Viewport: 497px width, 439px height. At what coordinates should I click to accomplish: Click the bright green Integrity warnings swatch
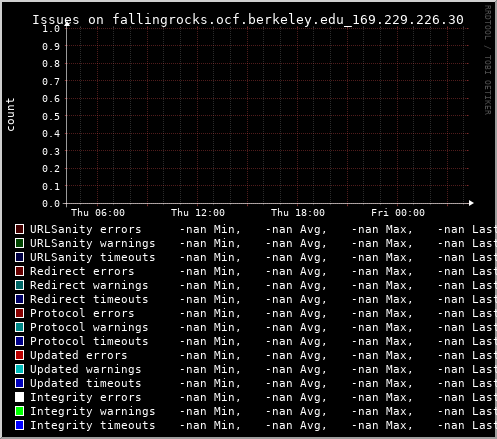(20, 411)
